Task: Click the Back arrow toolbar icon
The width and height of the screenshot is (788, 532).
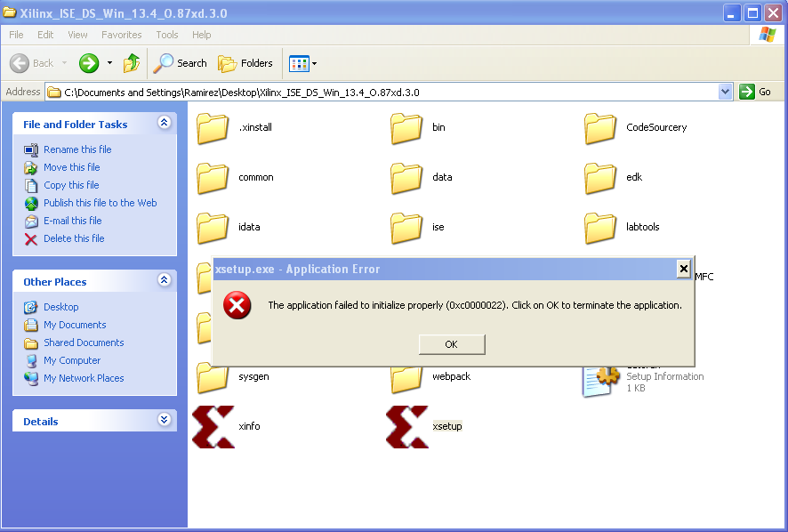Action: pyautogui.click(x=20, y=63)
